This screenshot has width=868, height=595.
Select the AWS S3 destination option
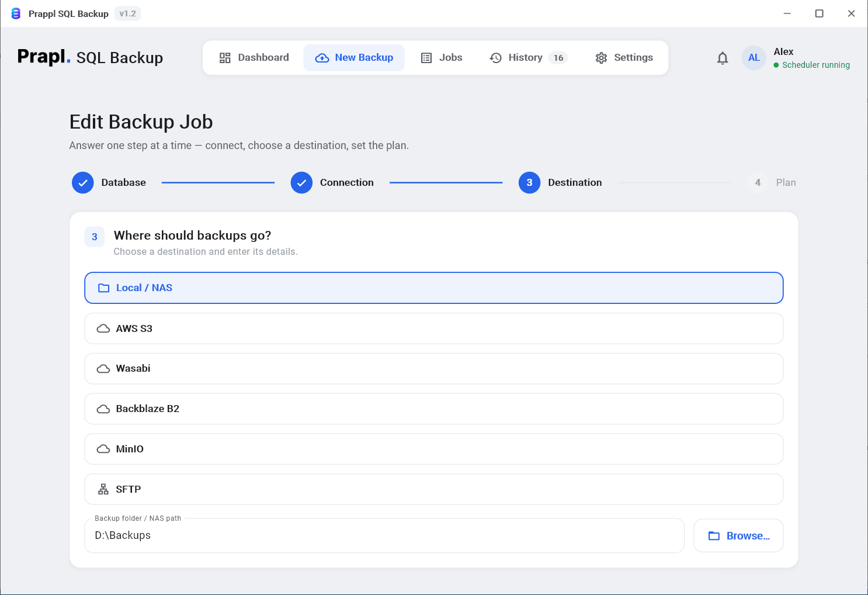(x=434, y=328)
